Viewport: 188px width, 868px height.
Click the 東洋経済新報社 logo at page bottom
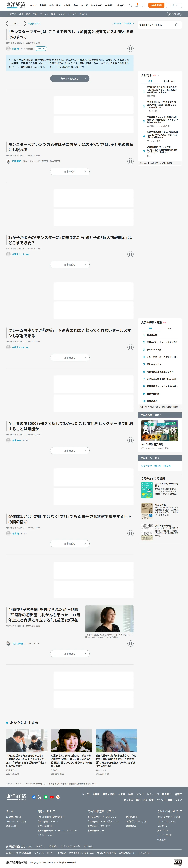pos(17,862)
